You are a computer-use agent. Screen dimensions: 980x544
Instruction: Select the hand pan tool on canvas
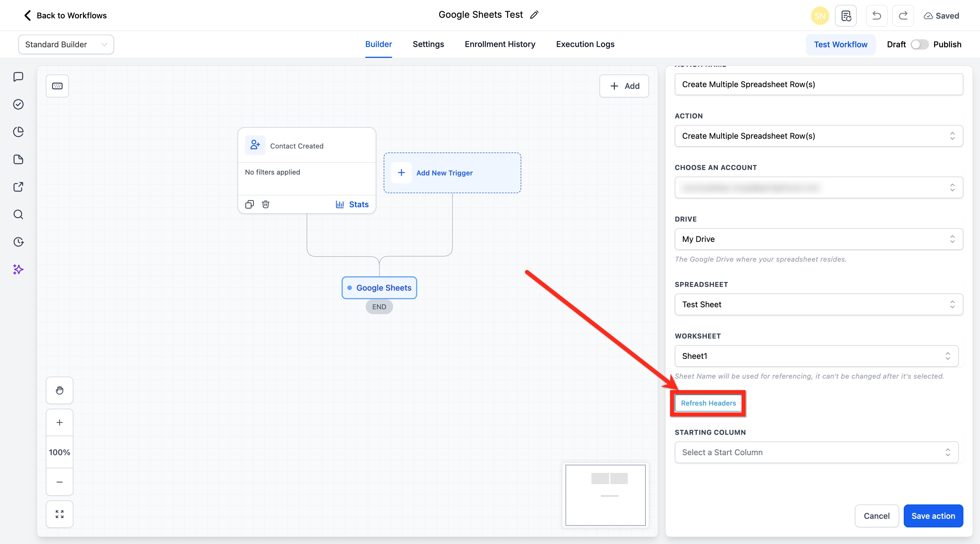point(59,390)
